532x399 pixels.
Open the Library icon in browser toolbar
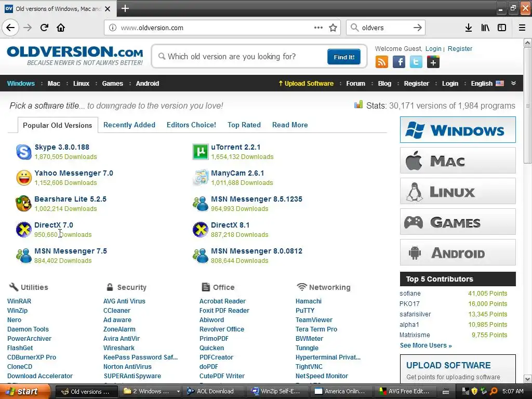pyautogui.click(x=485, y=28)
